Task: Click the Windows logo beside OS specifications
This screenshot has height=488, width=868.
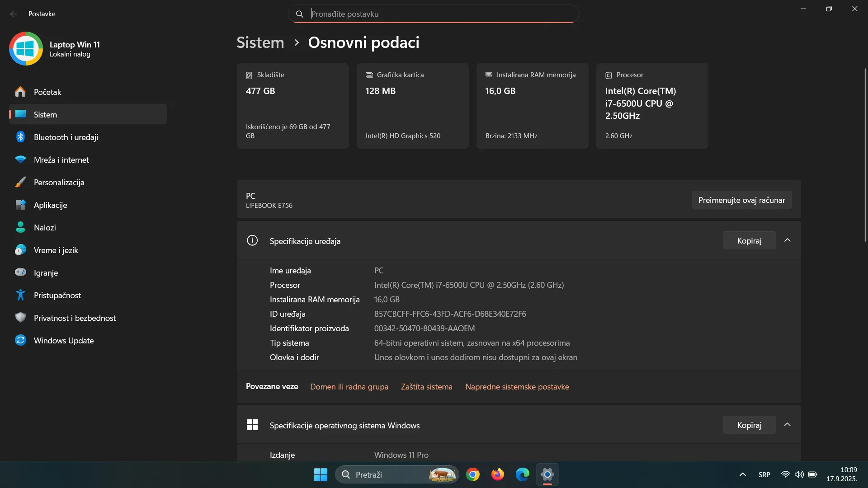Action: point(252,425)
